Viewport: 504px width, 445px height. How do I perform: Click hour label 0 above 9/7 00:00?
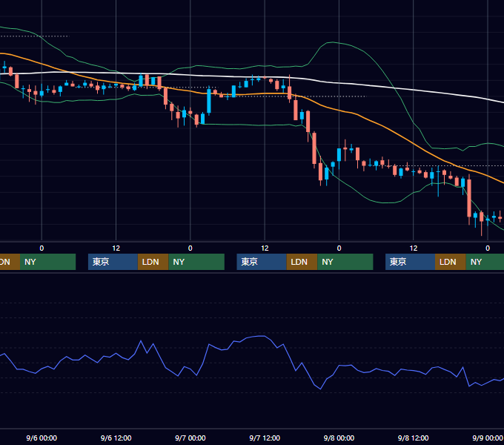(x=190, y=248)
